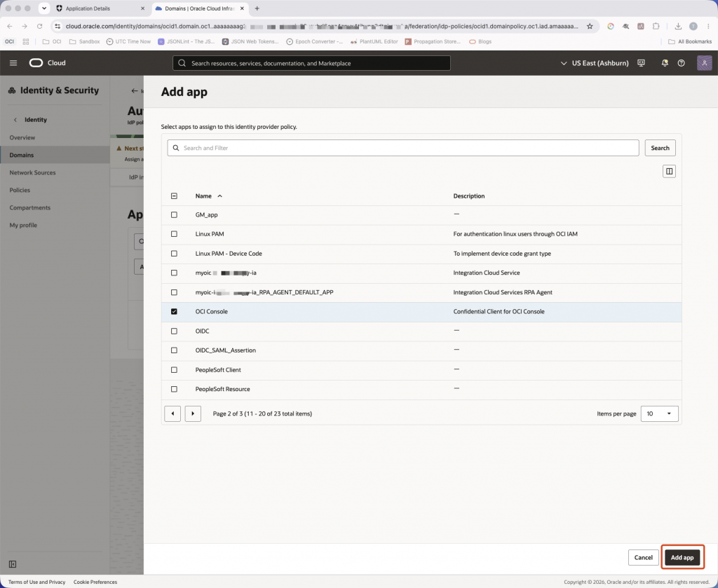
Task: Open the All Bookmarks folder
Action: [x=690, y=41]
